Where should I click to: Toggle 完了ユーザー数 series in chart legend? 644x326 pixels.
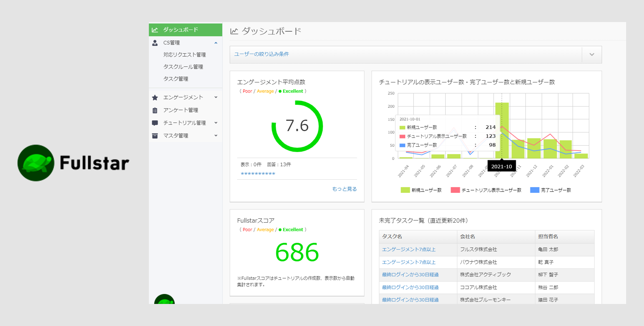(550, 190)
